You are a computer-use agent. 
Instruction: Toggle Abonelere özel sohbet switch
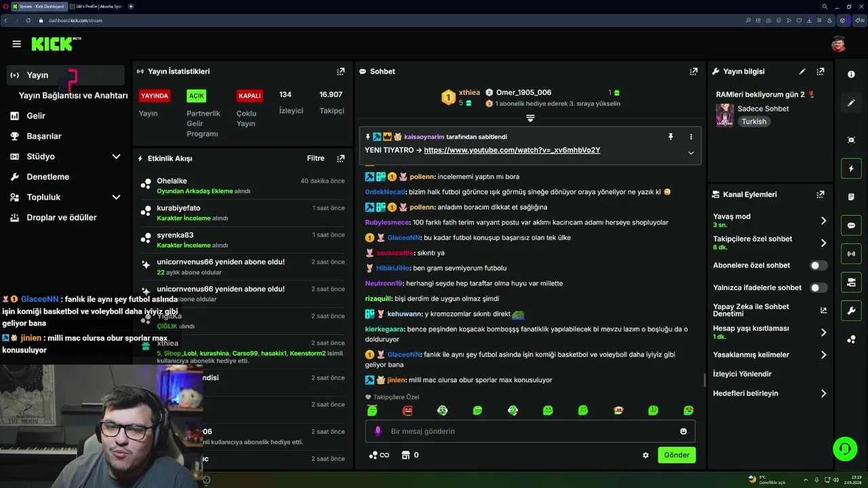[818, 266]
